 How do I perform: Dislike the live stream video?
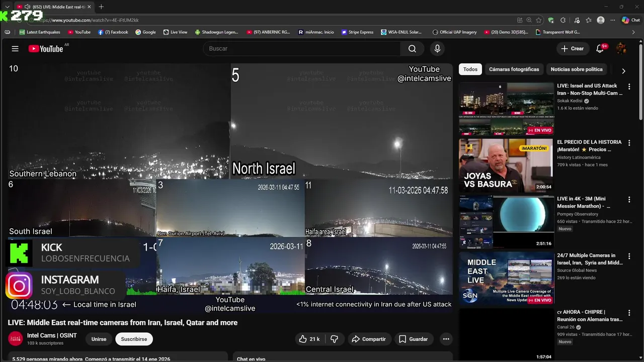[x=334, y=339]
